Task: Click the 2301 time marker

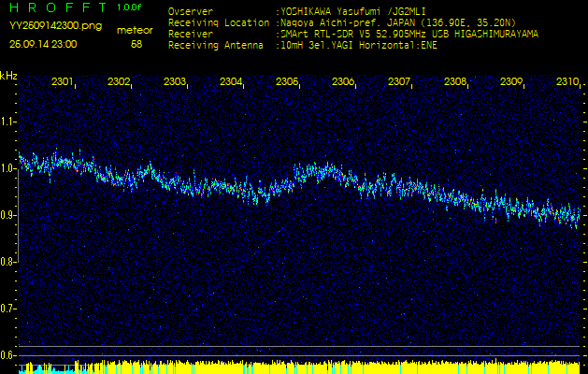Action: 63,82
